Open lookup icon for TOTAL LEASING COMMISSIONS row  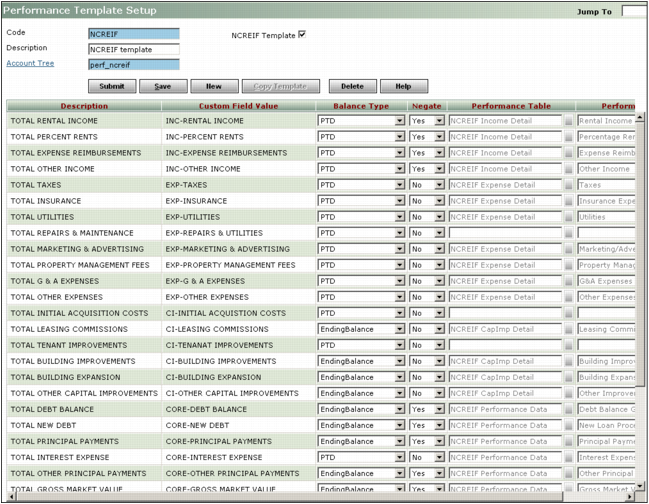coord(569,329)
